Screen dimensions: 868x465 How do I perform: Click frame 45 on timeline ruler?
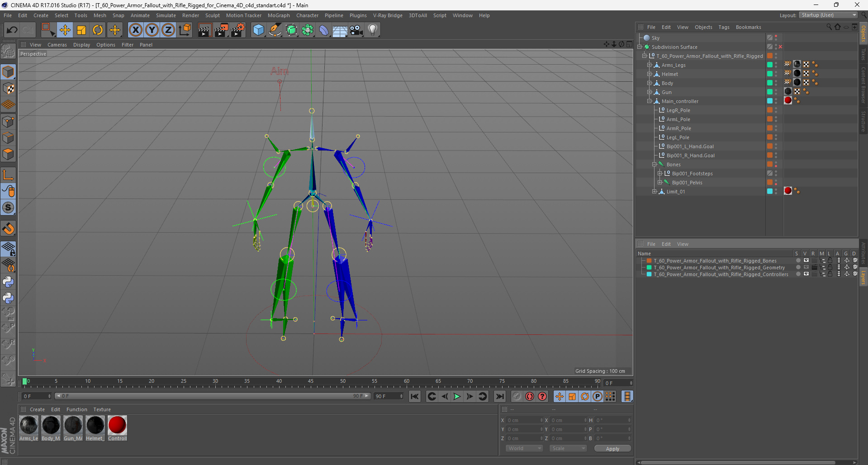point(311,382)
